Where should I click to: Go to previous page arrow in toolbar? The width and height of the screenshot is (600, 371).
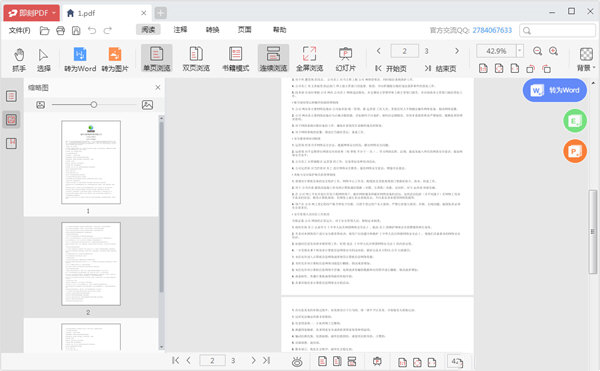coord(378,51)
